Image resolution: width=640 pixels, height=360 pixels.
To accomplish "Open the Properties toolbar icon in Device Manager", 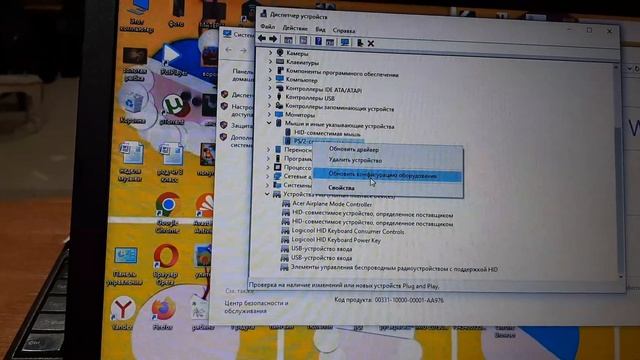I will [x=303, y=40].
